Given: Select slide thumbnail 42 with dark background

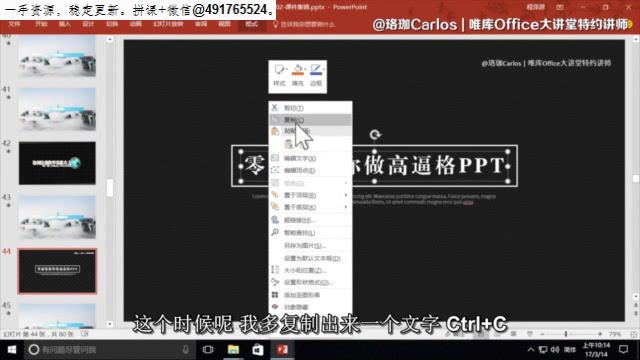Looking at the screenshot, I should pos(57,163).
